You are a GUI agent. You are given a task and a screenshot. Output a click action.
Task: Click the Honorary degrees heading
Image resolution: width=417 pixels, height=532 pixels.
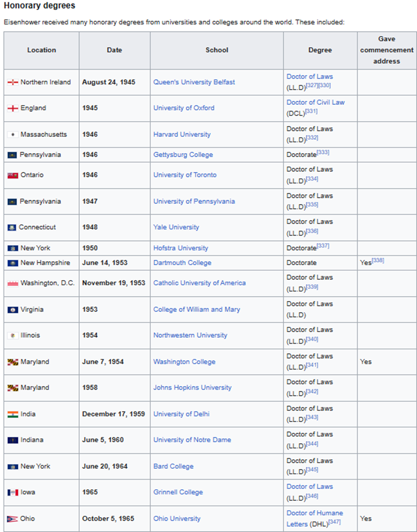(x=39, y=6)
